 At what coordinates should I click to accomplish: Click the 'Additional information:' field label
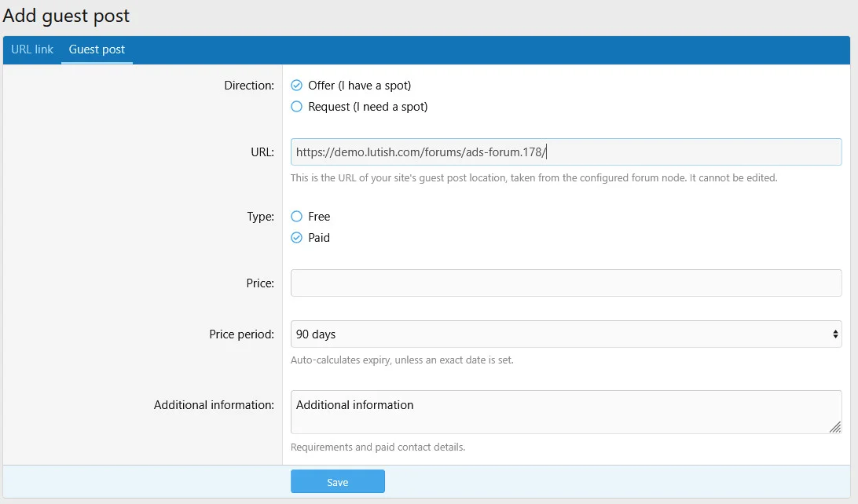tap(214, 405)
